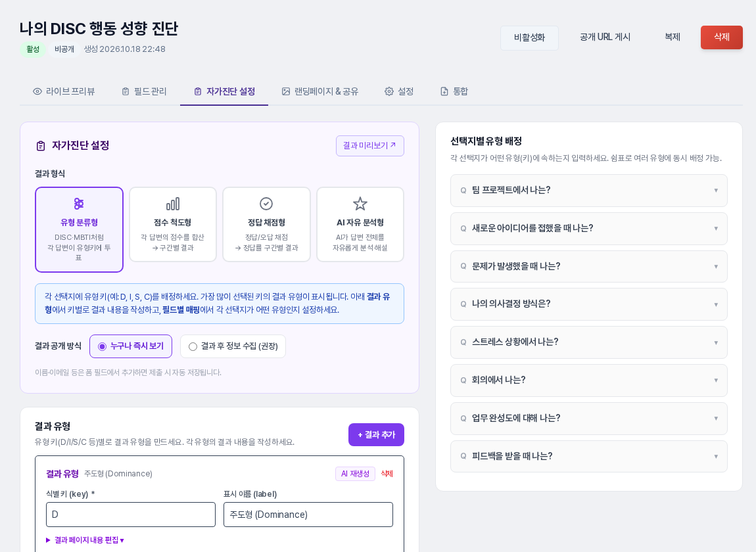Click Q icon beside 문제가 발생했을 때 나는?
The image size is (756, 552).
point(463,267)
